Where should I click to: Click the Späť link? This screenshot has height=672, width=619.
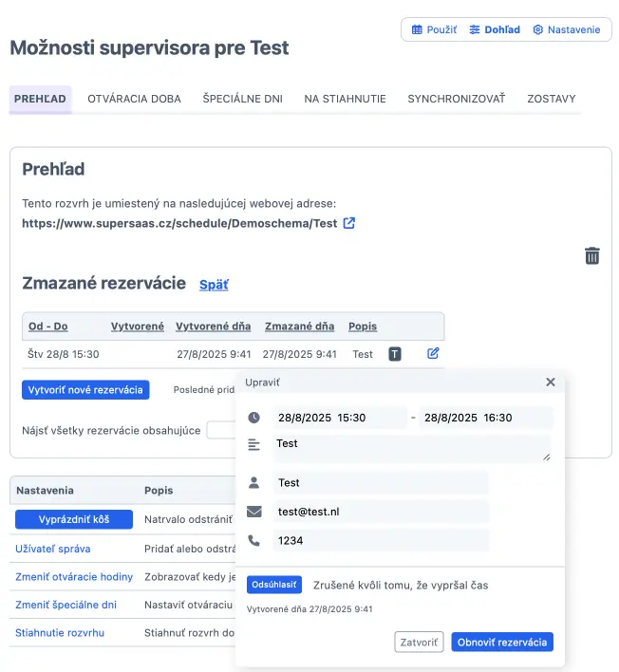pos(214,285)
